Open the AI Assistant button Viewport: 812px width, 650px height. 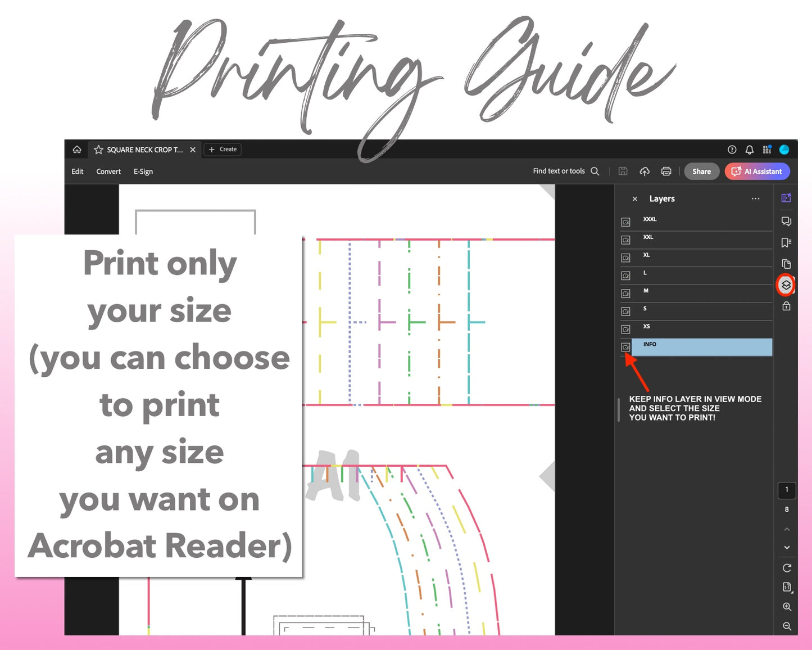pos(757,171)
